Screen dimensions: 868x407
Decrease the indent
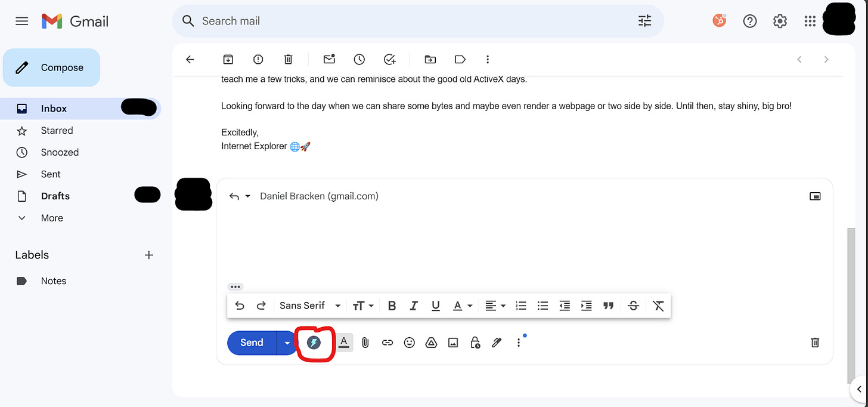coord(565,306)
